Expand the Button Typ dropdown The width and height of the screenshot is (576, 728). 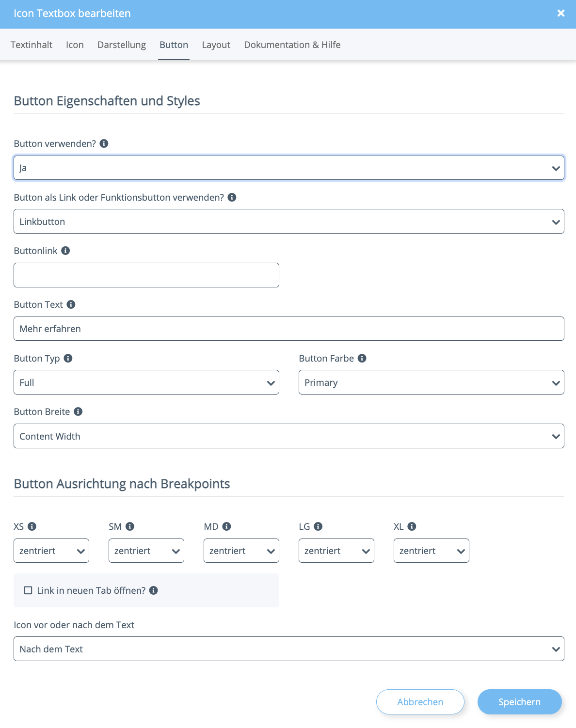tap(146, 382)
